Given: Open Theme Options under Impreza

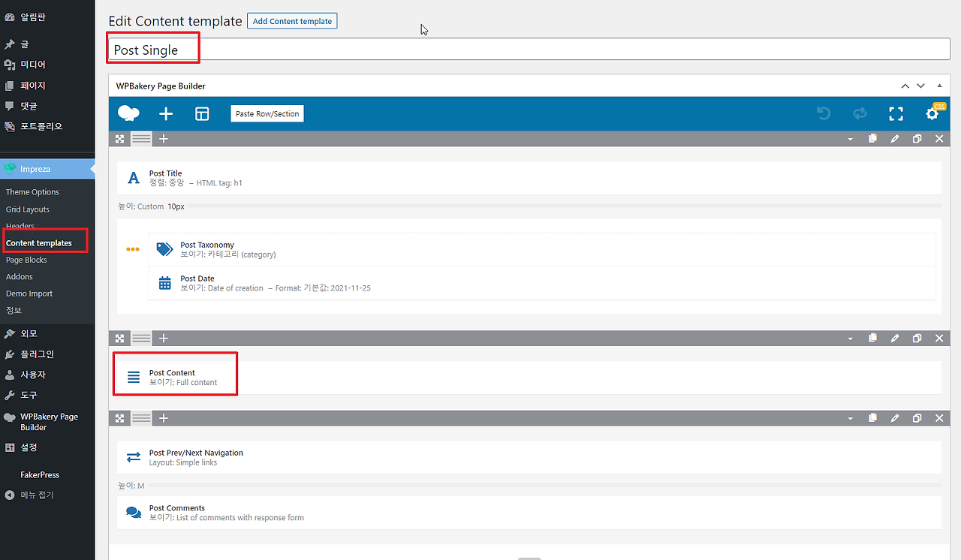Looking at the screenshot, I should [x=32, y=192].
